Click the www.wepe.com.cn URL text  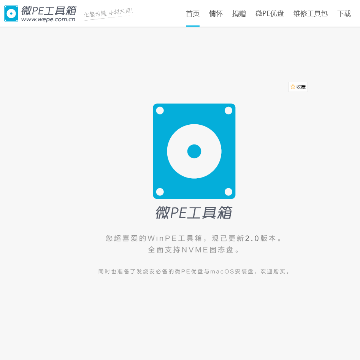pos(48,19)
